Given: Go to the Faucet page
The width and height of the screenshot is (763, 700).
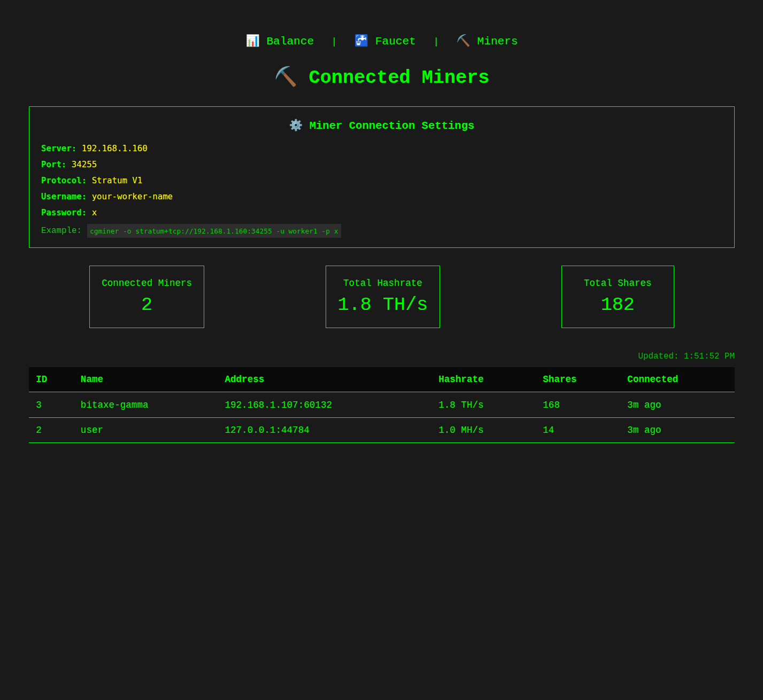Looking at the screenshot, I should [395, 41].
